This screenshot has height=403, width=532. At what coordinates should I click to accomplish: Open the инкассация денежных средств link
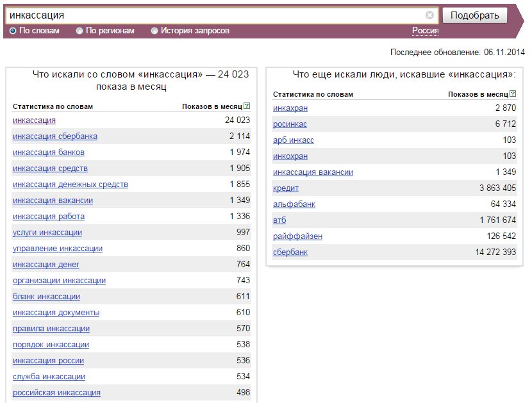(x=71, y=185)
